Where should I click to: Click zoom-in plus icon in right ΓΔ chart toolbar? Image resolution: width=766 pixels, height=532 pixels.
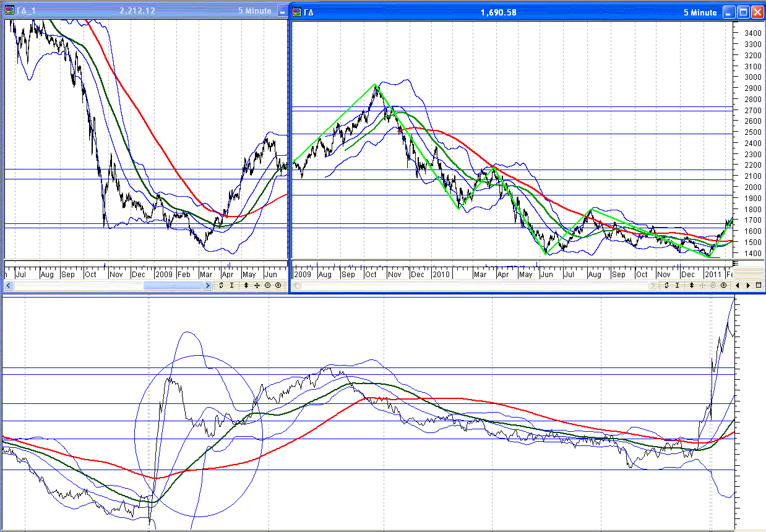pos(723,285)
